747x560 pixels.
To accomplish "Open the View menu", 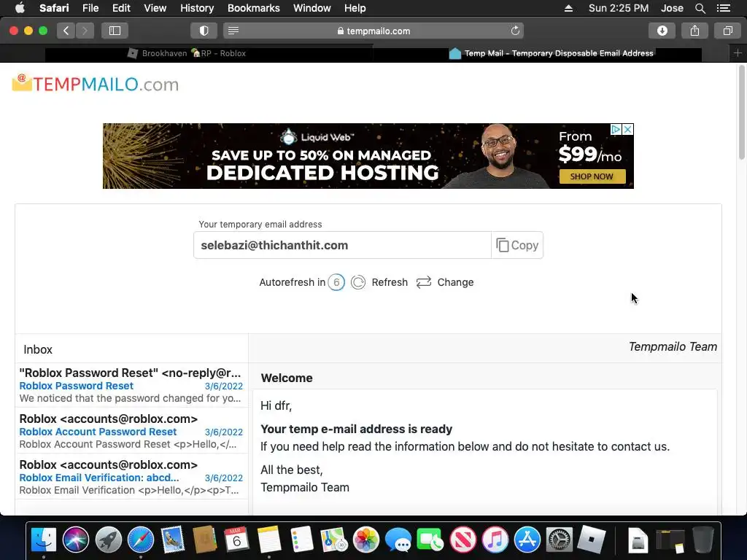I will click(x=155, y=8).
